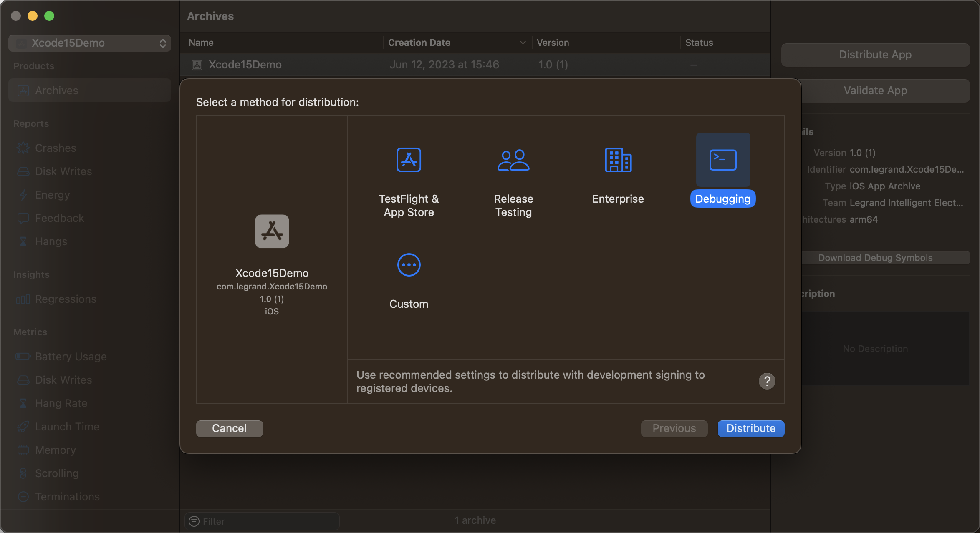This screenshot has width=980, height=533.
Task: Click the Memory chip icon
Action: 23,450
